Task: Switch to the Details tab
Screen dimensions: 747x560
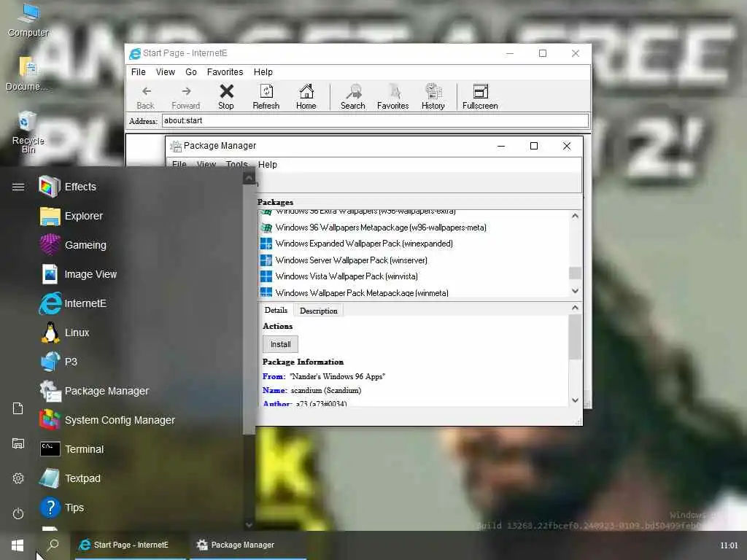Action: [x=276, y=310]
